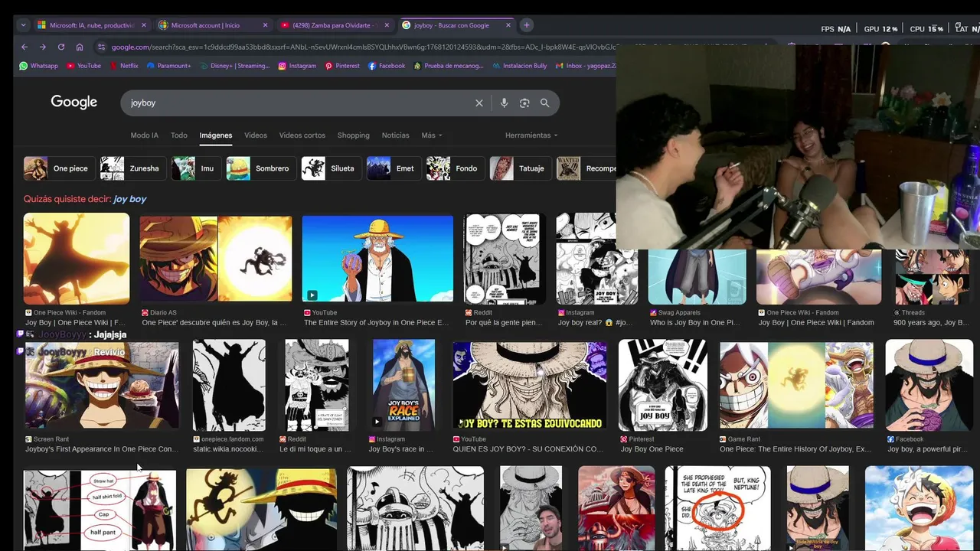Filter images by Silueta chip

pyautogui.click(x=331, y=168)
